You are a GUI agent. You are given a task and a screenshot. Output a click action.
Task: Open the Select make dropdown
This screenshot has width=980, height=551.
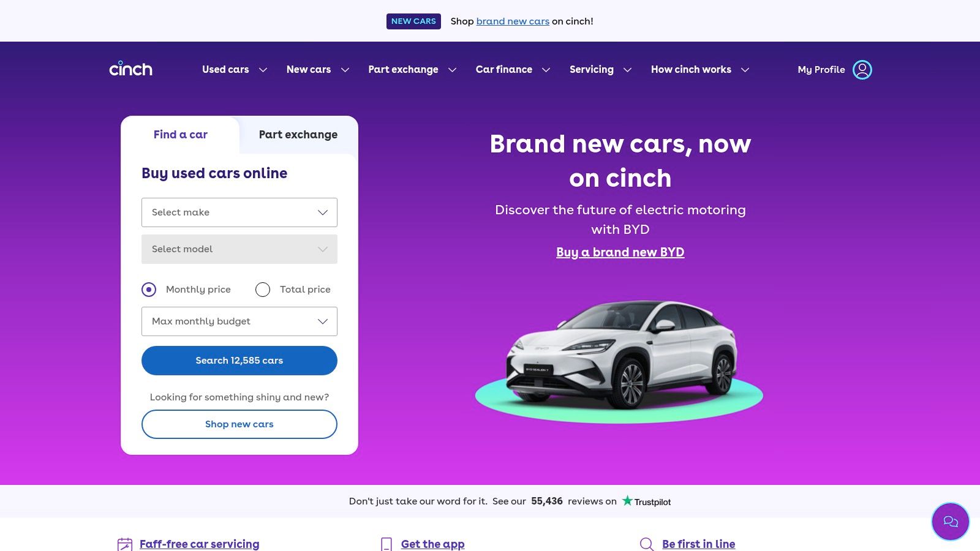239,212
